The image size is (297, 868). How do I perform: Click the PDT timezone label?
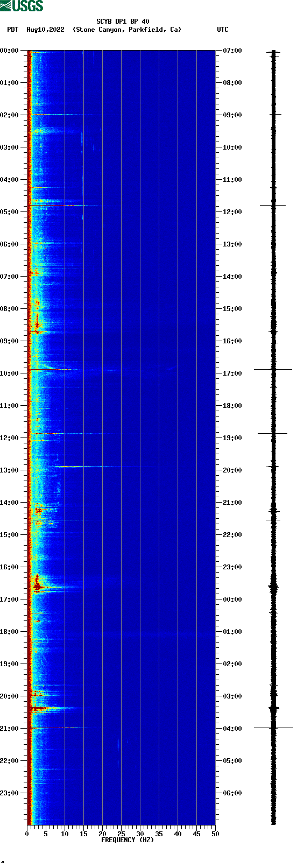pos(12,30)
